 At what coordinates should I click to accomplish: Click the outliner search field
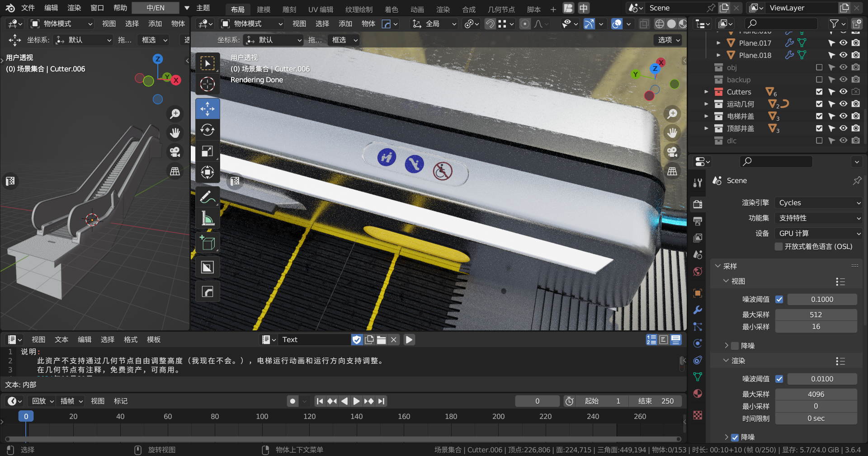[780, 24]
